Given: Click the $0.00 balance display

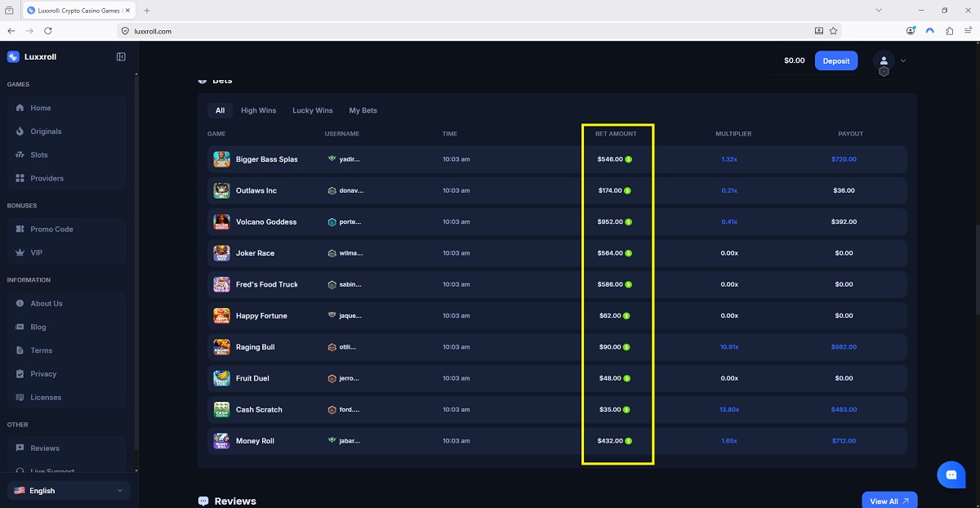Looking at the screenshot, I should coord(794,60).
